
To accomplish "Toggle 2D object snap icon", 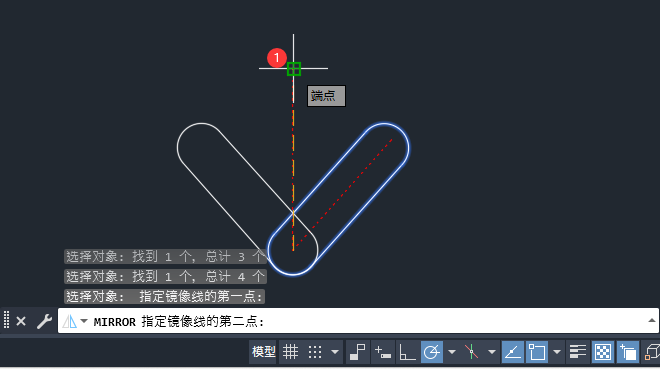I will coord(537,352).
